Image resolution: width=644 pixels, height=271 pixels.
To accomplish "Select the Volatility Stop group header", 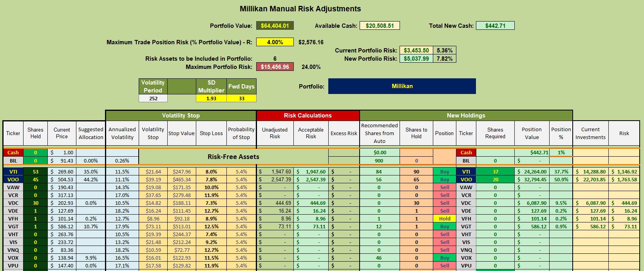I will (181, 116).
